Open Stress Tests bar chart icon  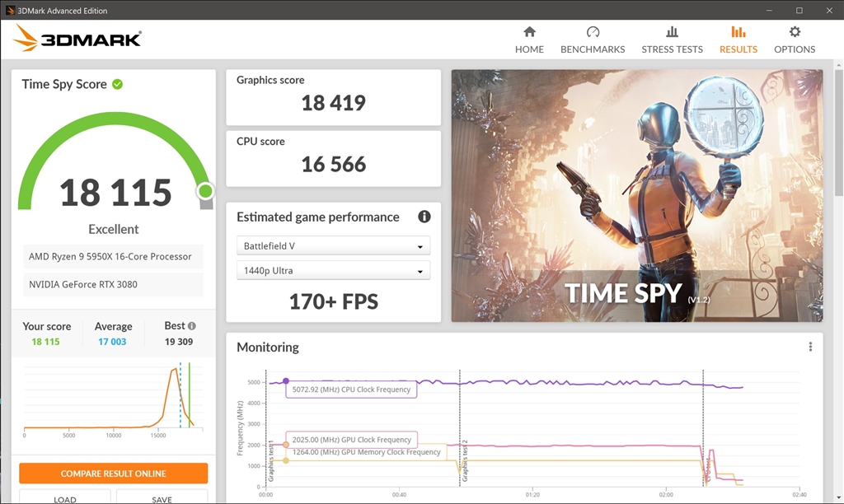tap(672, 32)
